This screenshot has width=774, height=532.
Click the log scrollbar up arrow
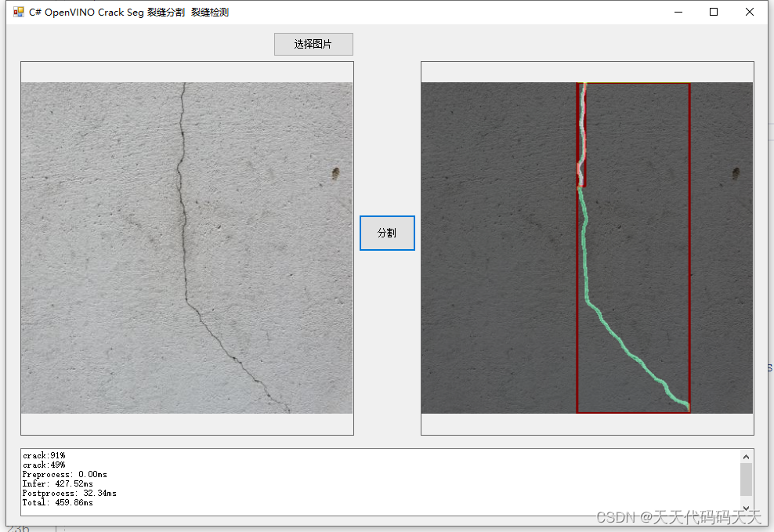[x=746, y=457]
